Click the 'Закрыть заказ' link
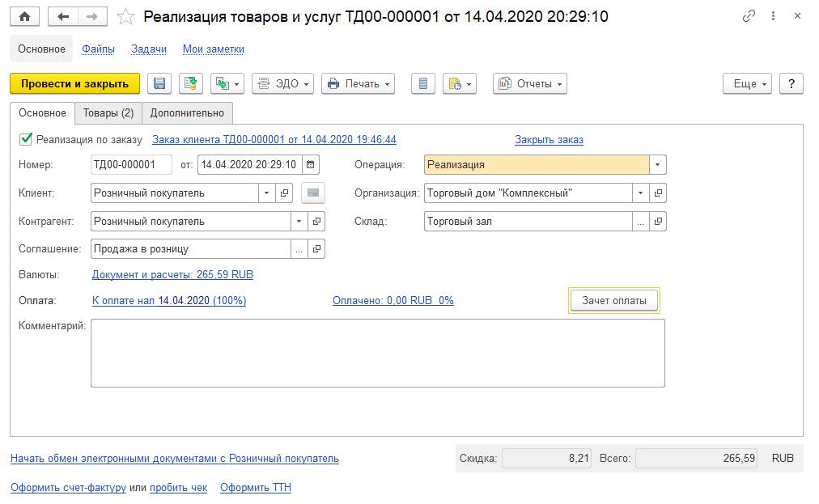 coord(549,140)
